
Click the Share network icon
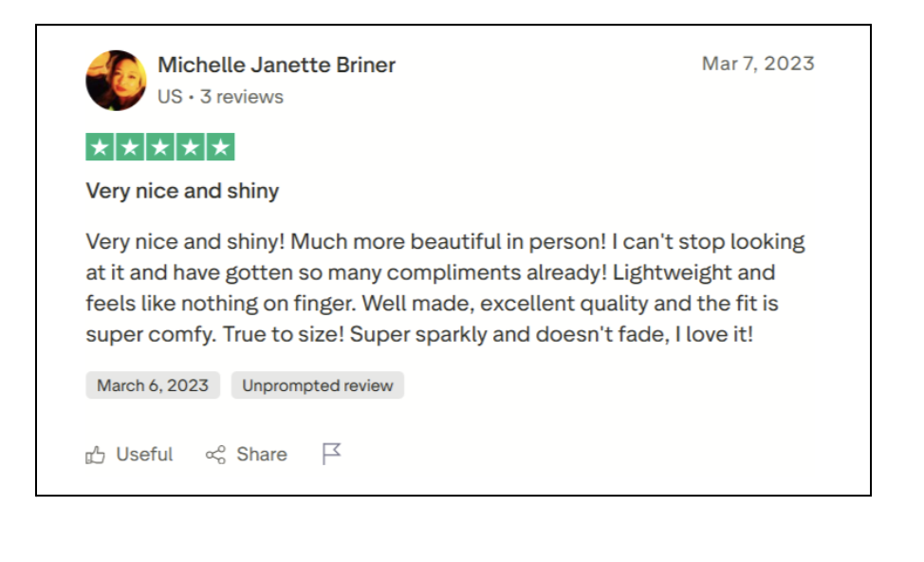pos(216,455)
